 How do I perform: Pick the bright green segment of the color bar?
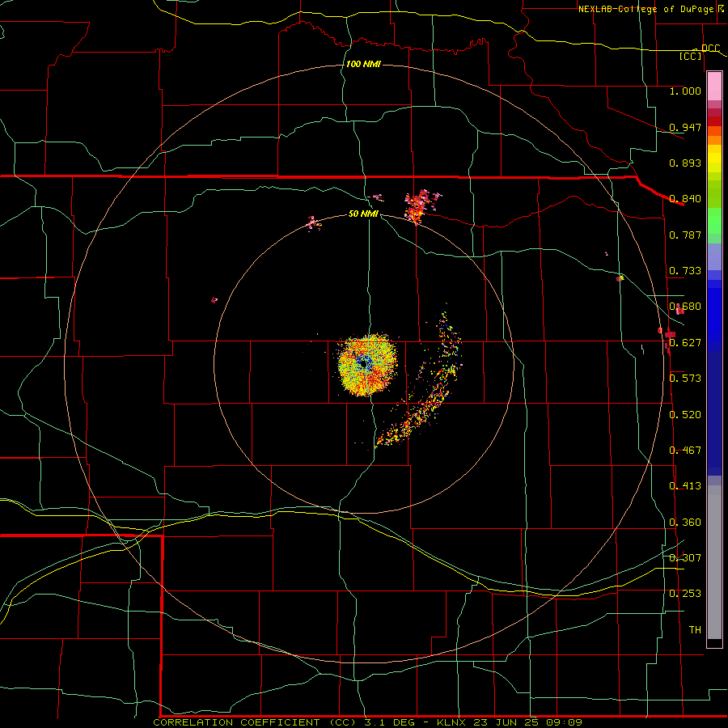click(x=714, y=221)
